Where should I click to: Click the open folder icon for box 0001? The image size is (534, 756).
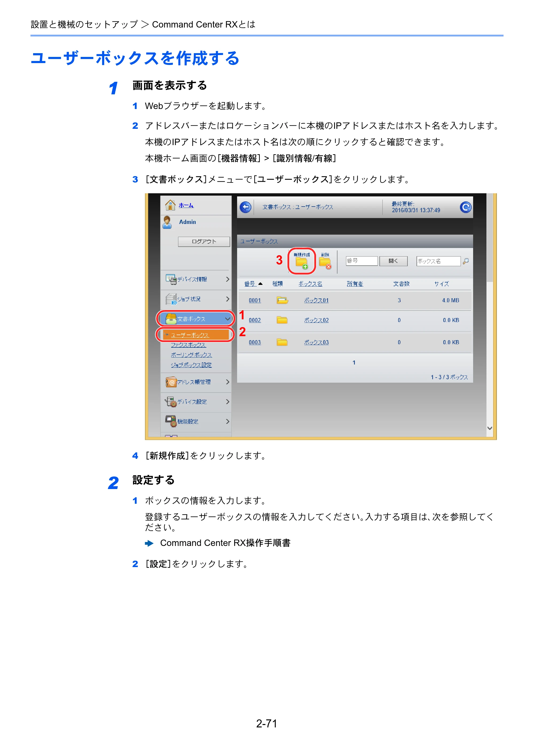click(x=282, y=300)
